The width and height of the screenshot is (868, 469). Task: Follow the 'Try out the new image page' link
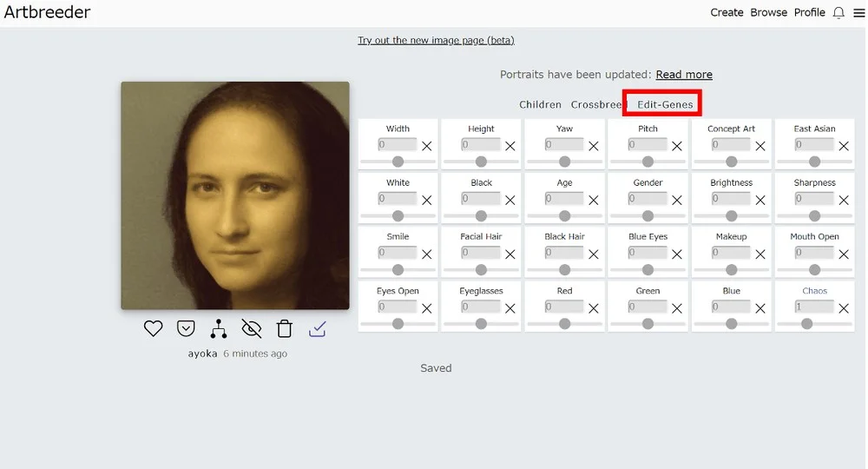pyautogui.click(x=436, y=41)
